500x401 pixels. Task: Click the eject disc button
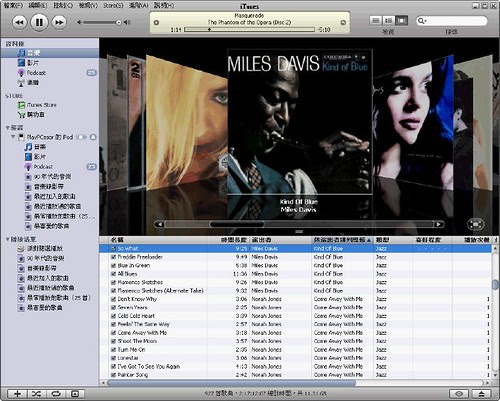coord(481,394)
